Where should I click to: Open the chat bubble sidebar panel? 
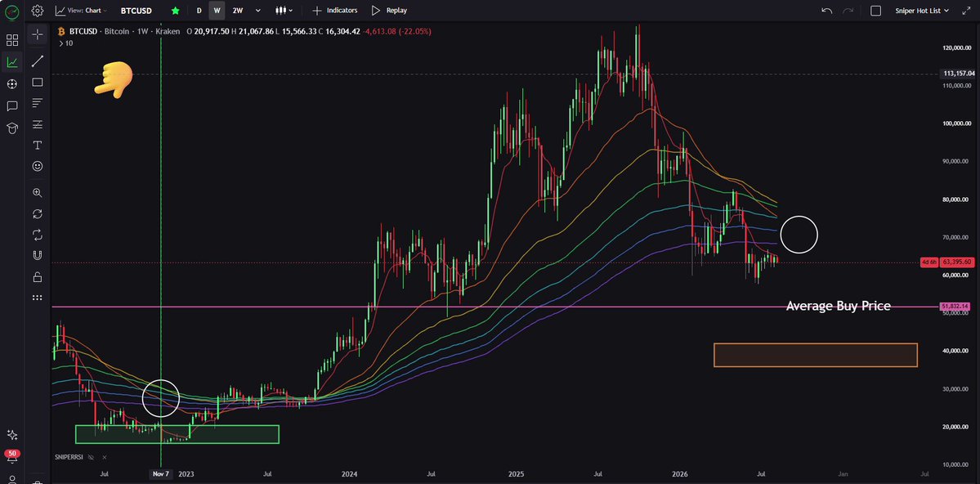click(12, 105)
